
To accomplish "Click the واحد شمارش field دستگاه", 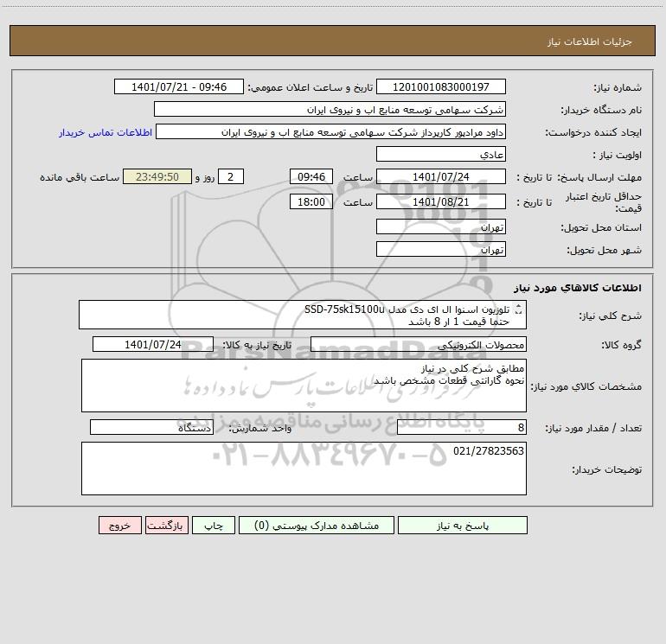I will click(x=151, y=428).
